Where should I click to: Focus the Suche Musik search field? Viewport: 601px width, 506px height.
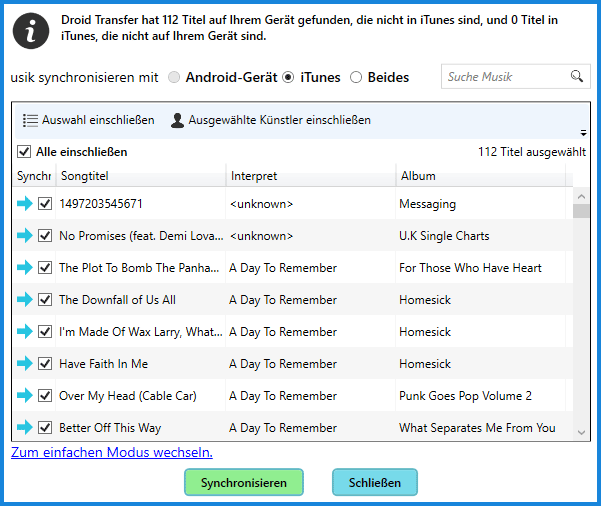click(516, 76)
